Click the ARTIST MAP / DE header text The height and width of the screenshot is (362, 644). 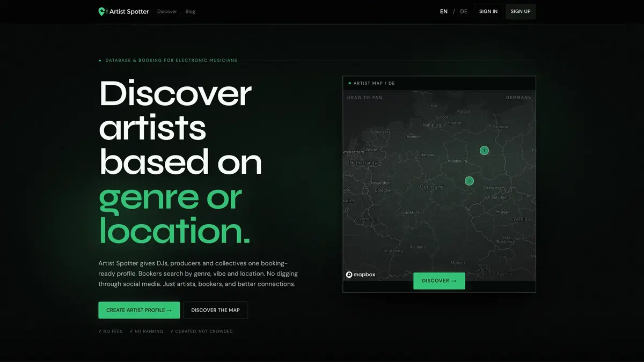click(x=374, y=83)
